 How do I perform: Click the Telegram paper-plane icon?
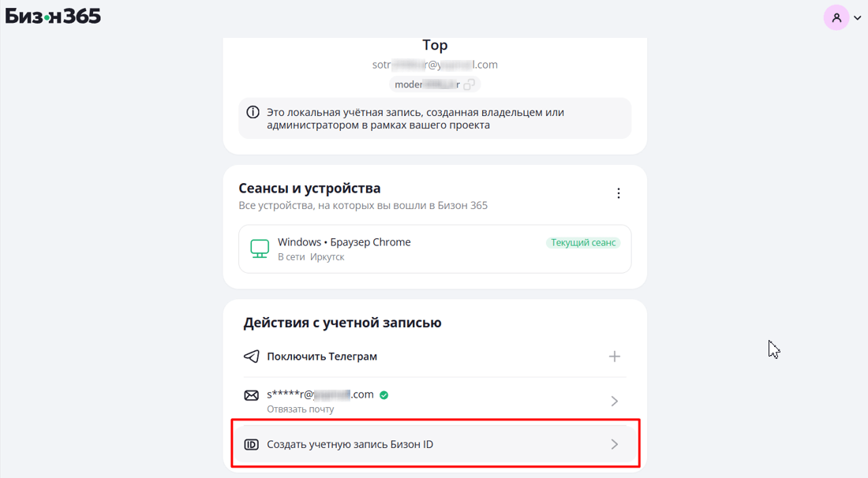(251, 357)
